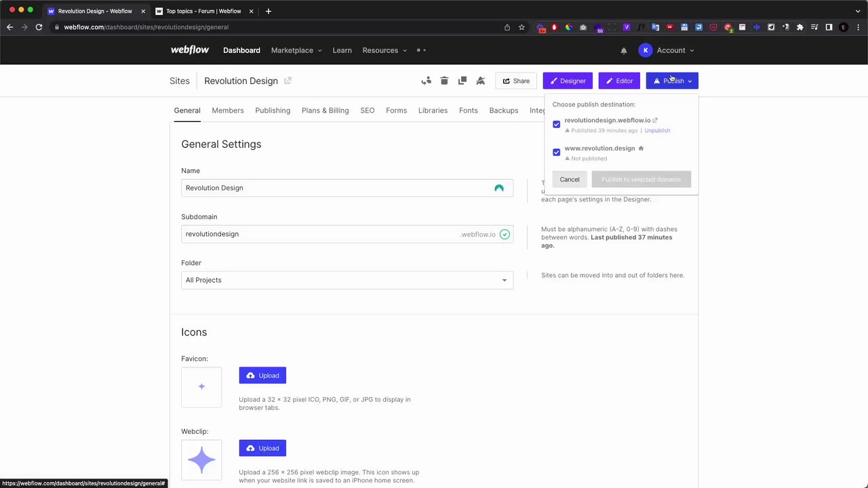The height and width of the screenshot is (488, 868).
Task: Switch to the Backups tab
Action: (504, 110)
